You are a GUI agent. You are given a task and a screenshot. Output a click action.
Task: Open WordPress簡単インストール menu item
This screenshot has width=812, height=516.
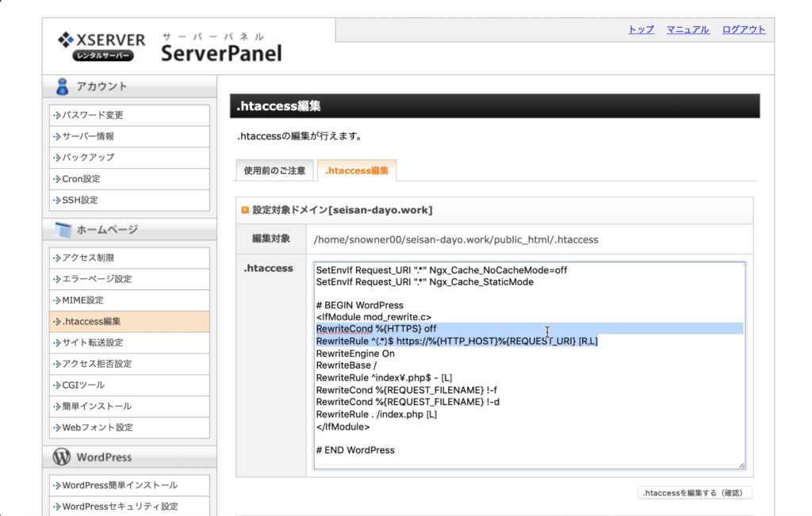point(120,485)
